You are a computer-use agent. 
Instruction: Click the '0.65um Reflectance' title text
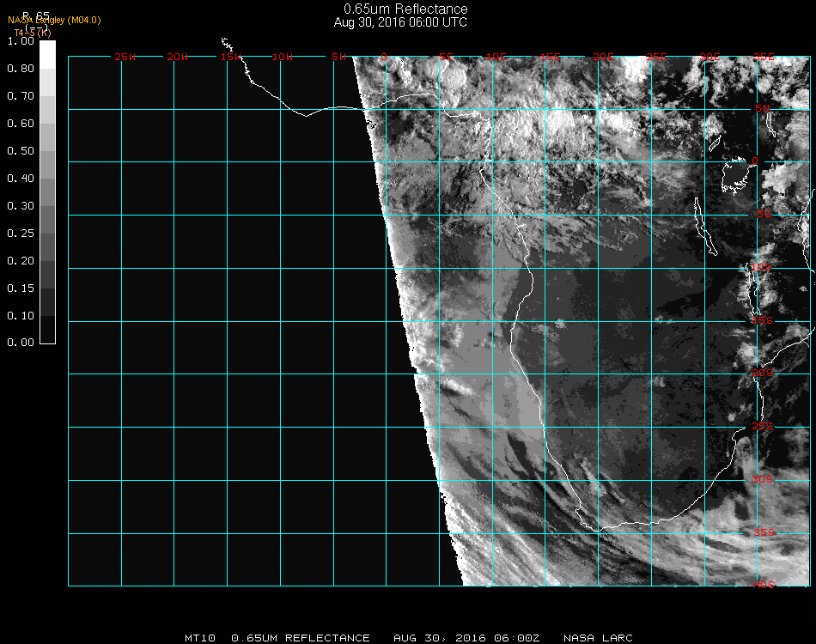point(405,9)
